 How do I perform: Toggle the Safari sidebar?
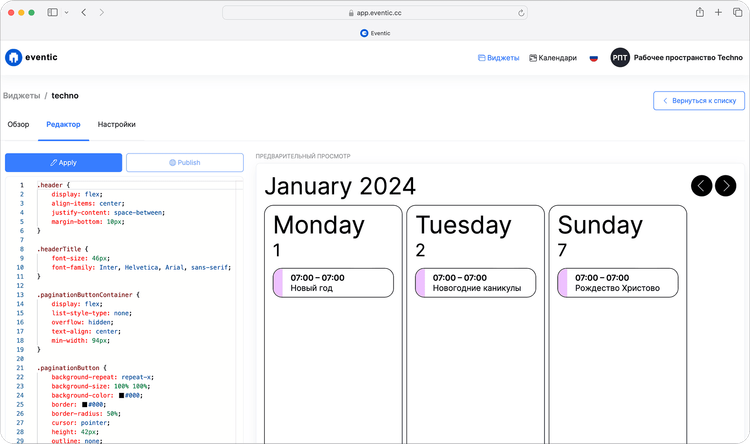click(51, 13)
